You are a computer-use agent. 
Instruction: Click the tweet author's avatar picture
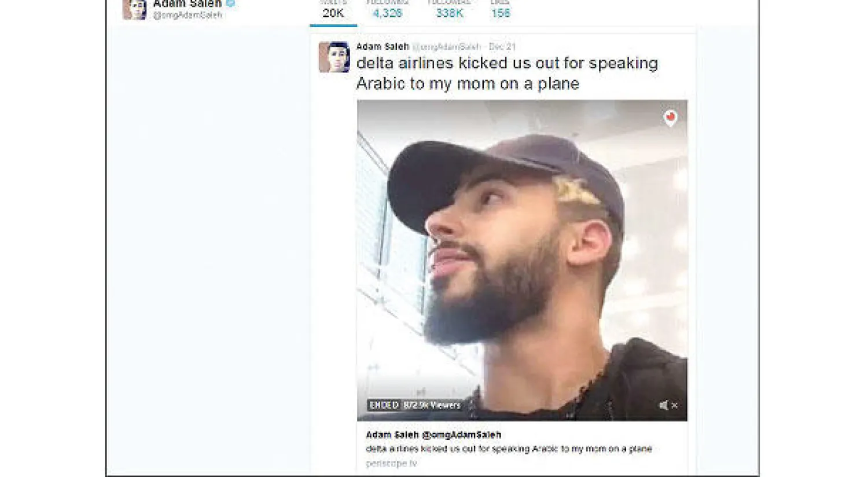click(334, 57)
